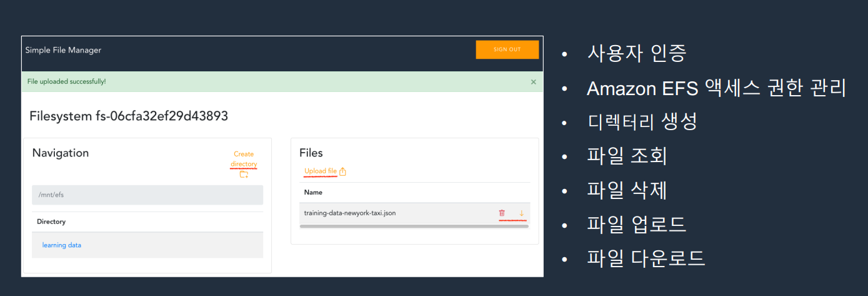Click the new folder icon under Create directory
868x296 pixels.
click(x=244, y=174)
